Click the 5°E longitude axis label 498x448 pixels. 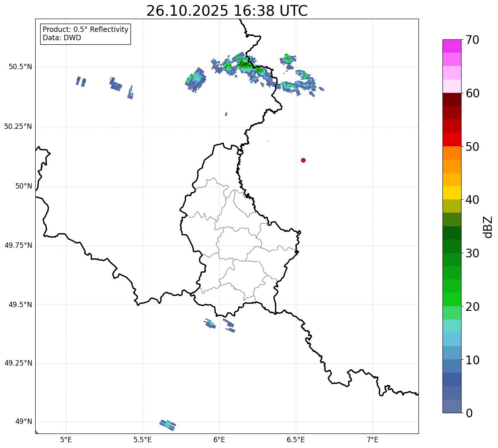pos(66,440)
